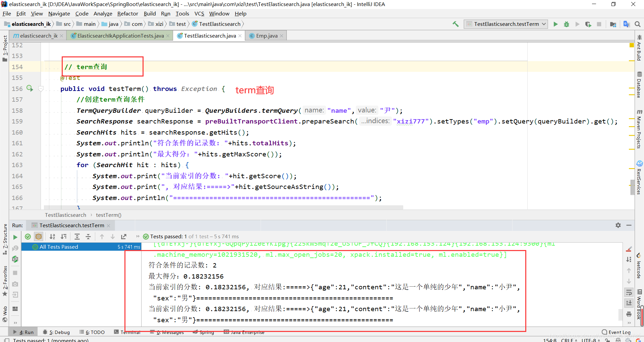
Task: Toggle Show Passed tests filter
Action: pos(28,236)
